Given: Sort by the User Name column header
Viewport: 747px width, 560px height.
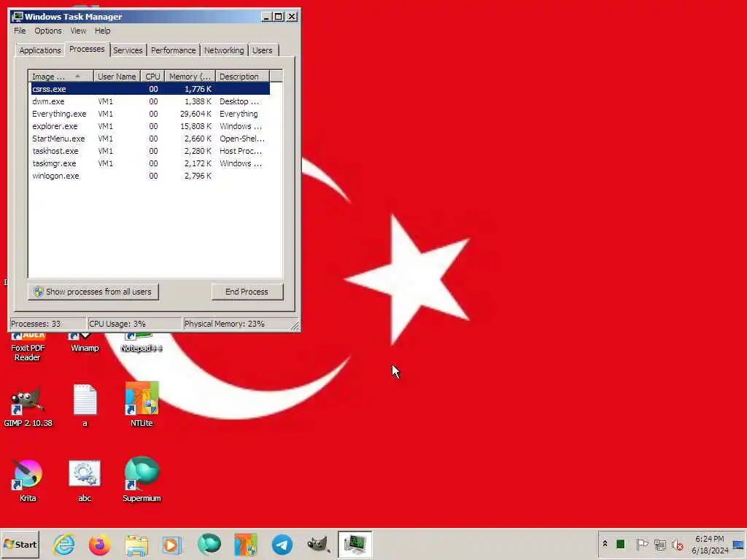Looking at the screenshot, I should coord(117,76).
